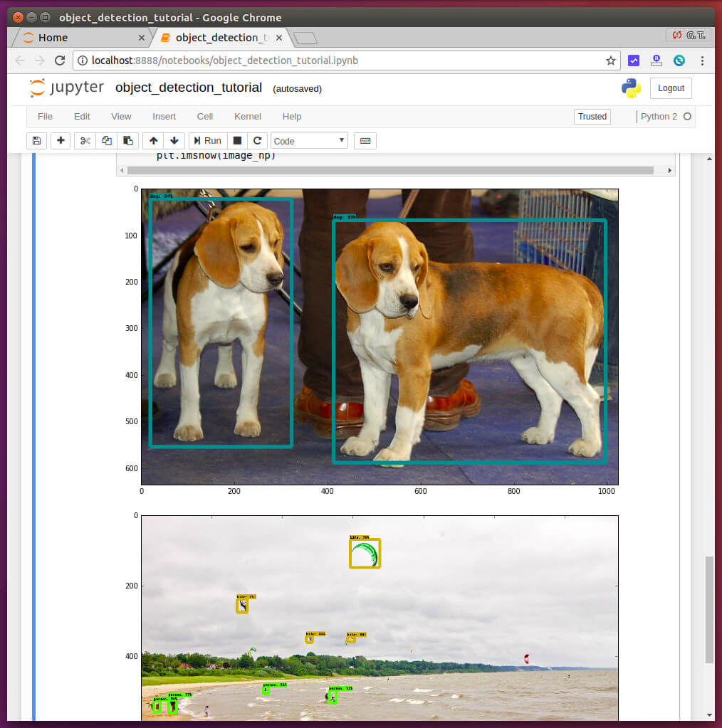Click the save and checkpoint icon
The height and width of the screenshot is (728, 722).
[36, 141]
